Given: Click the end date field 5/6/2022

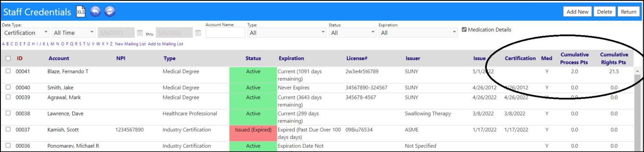Looking at the screenshot, I should [x=175, y=33].
